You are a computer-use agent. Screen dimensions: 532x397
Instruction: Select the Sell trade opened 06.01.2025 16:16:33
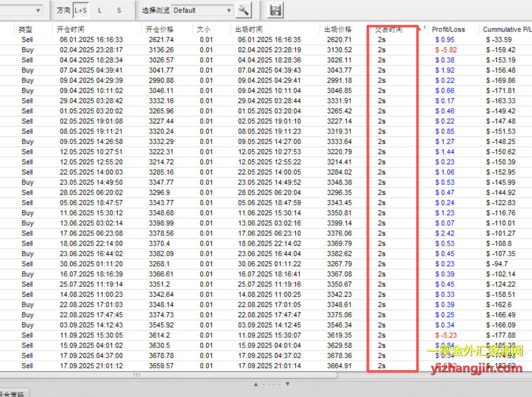[266, 40]
